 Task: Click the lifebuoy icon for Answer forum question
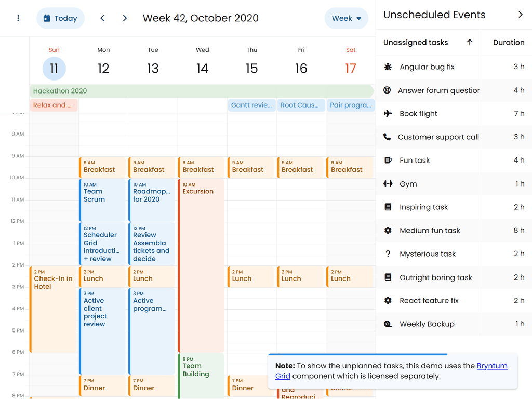[x=387, y=90]
